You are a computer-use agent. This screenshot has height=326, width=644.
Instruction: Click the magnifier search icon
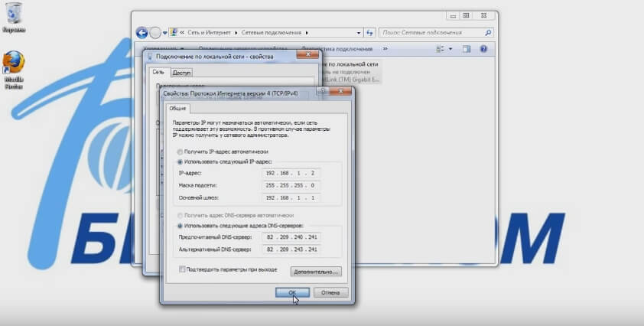(488, 32)
